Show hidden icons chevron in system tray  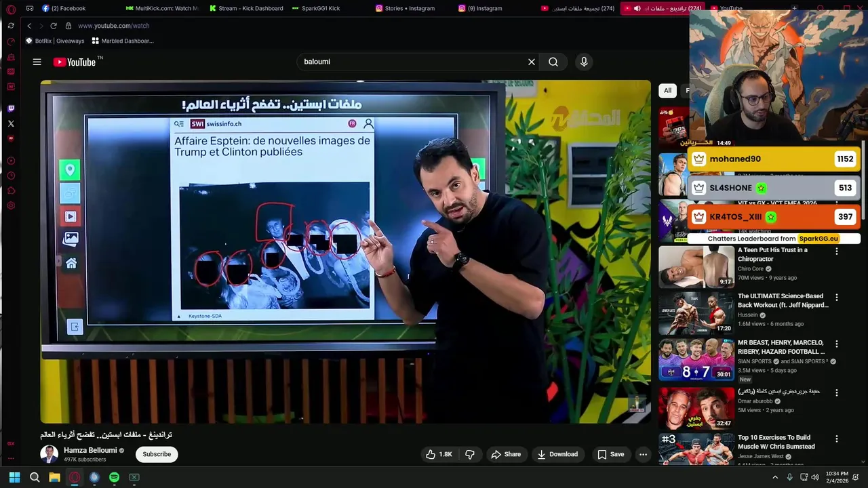coord(775,477)
